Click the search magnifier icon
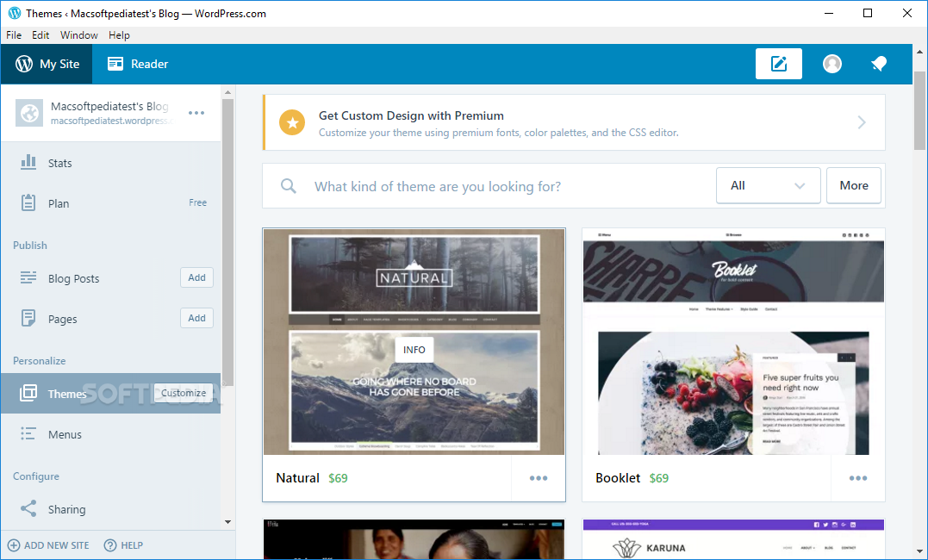The width and height of the screenshot is (928, 560). (x=289, y=186)
